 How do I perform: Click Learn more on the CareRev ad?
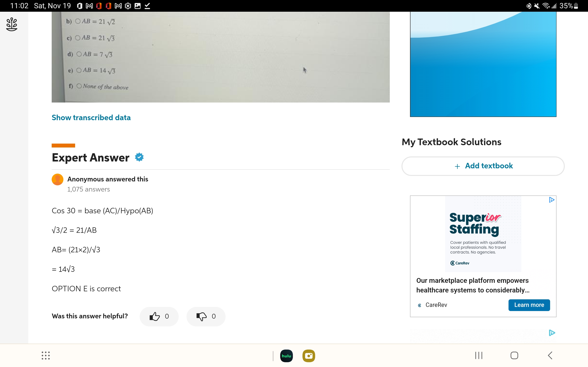[x=529, y=305]
